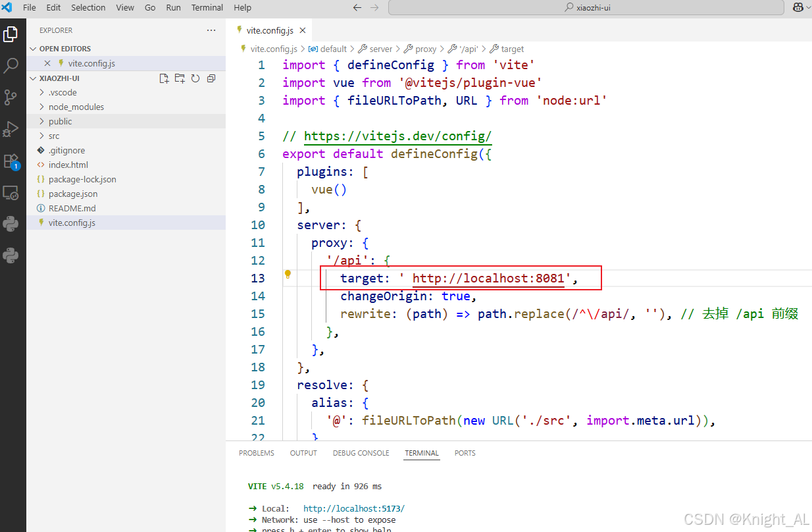Expand the node_modules folder
This screenshot has width=812, height=532.
[71, 107]
